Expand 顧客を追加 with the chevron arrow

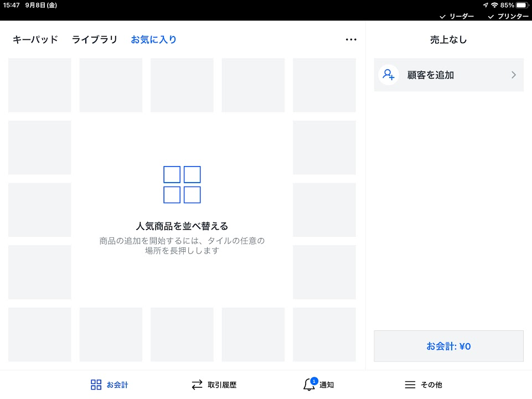[514, 75]
